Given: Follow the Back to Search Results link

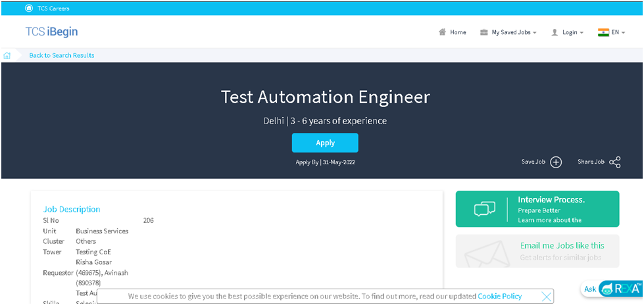Looking at the screenshot, I should [62, 55].
